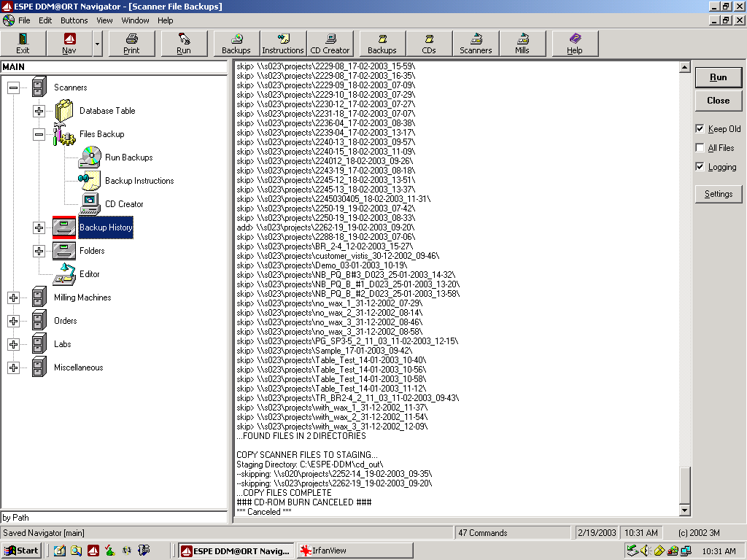Click the log scrollbar up arrow
Screen dimensions: 747x560
point(684,68)
